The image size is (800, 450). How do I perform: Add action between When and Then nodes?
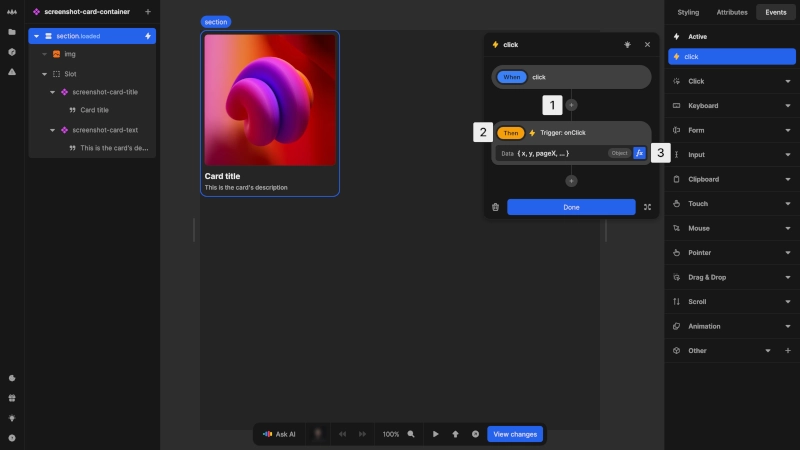571,105
